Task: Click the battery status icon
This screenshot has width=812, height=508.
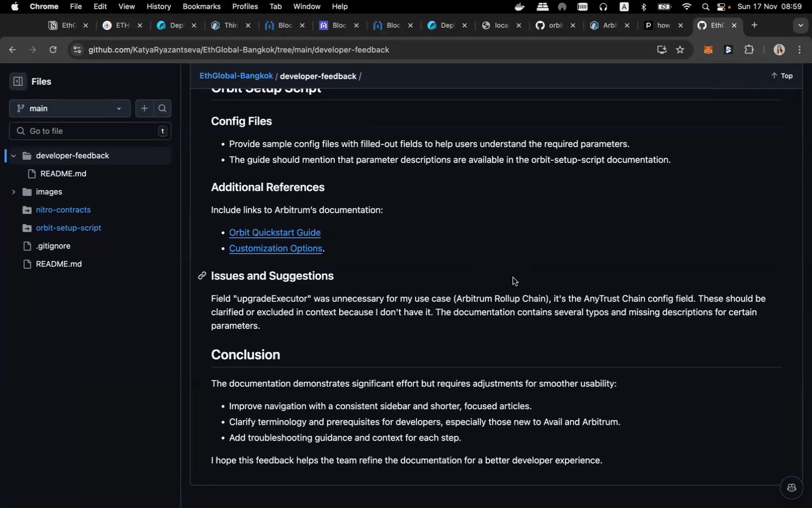Action: click(x=665, y=7)
